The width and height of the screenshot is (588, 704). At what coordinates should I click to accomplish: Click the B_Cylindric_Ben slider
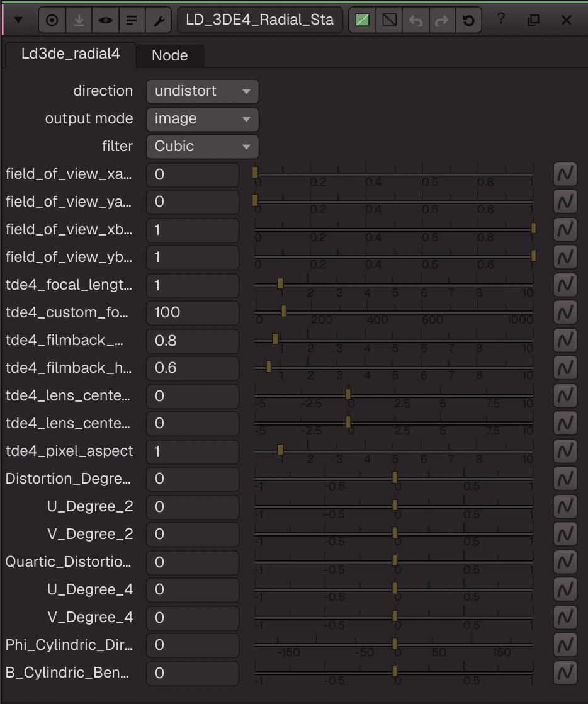click(393, 673)
